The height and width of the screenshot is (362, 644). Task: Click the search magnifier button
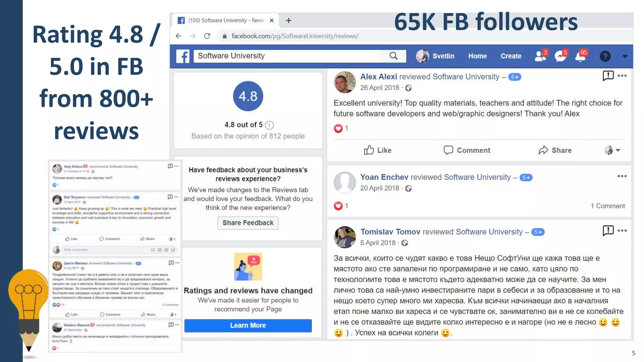(x=393, y=56)
